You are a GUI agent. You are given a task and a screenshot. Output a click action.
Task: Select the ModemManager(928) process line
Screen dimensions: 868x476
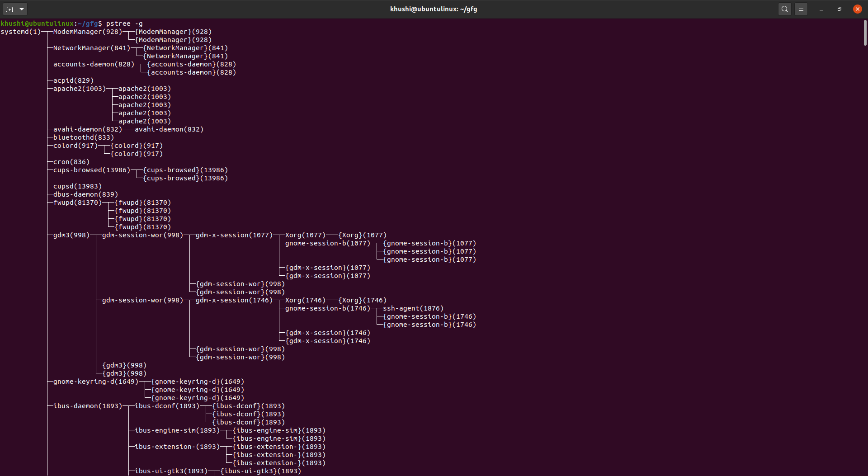[88, 32]
